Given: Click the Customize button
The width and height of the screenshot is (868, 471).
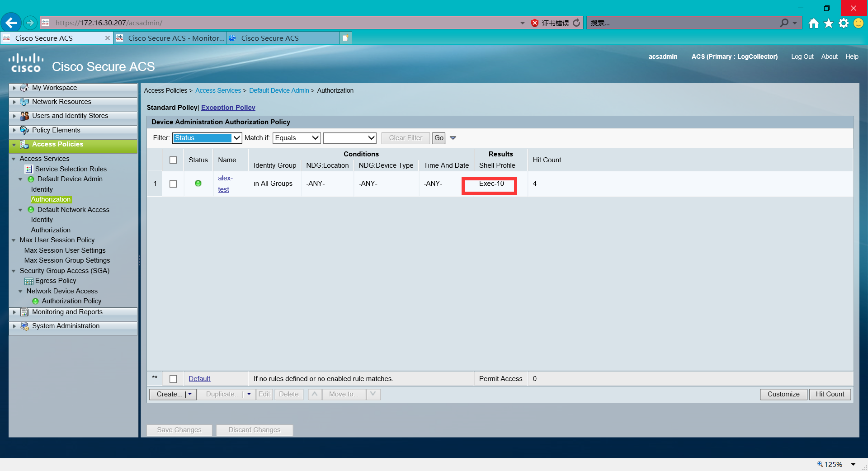Looking at the screenshot, I should pos(783,394).
